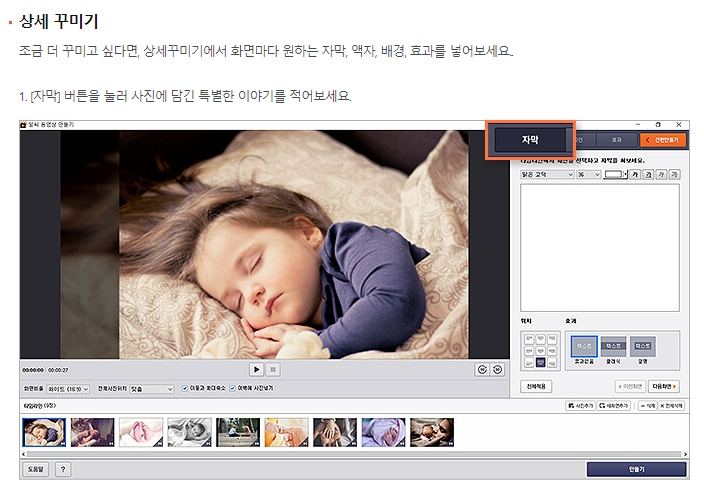Select the seventh hands thumbnail
704x495 pixels.
(335, 432)
